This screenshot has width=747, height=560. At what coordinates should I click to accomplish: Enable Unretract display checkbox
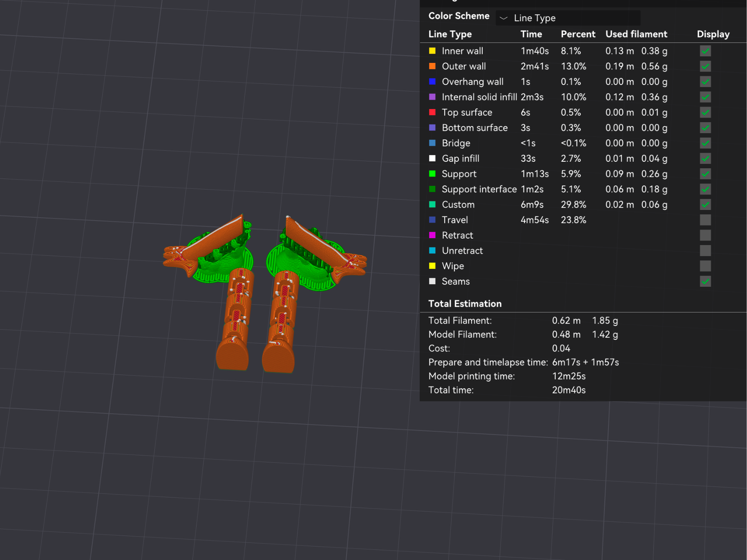click(705, 251)
